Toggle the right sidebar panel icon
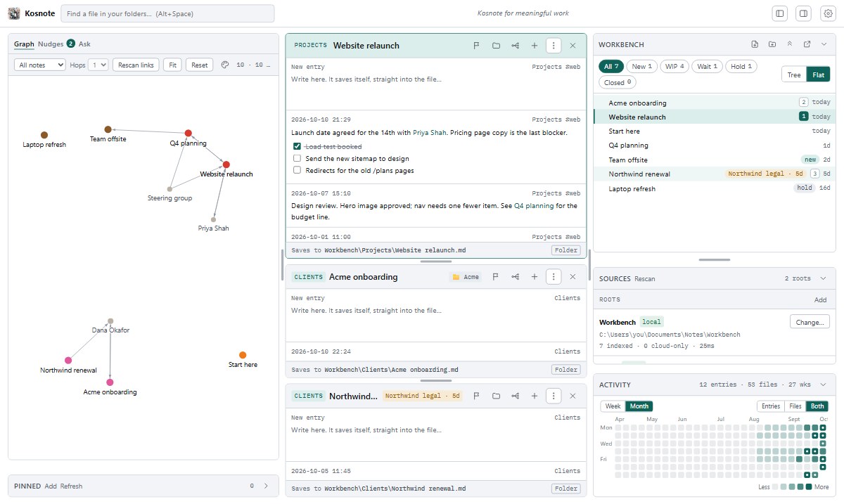Viewport: 844px width, 504px height. (x=803, y=13)
